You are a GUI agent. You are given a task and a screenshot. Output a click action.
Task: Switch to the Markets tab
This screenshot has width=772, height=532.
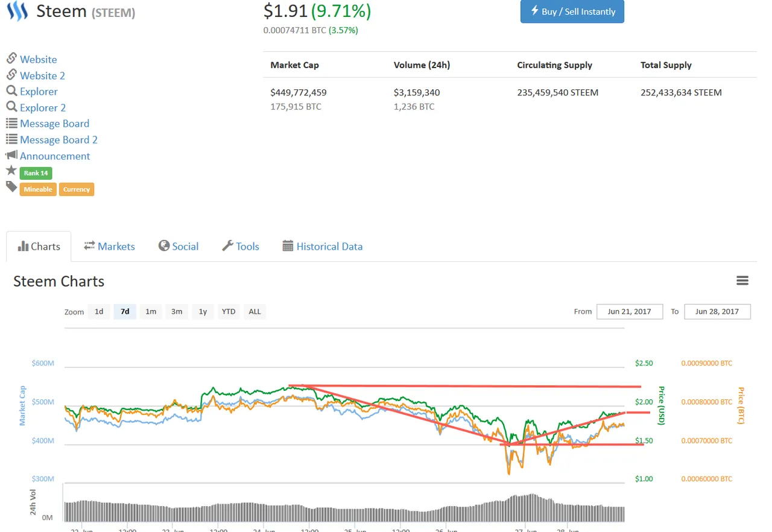[x=109, y=246]
